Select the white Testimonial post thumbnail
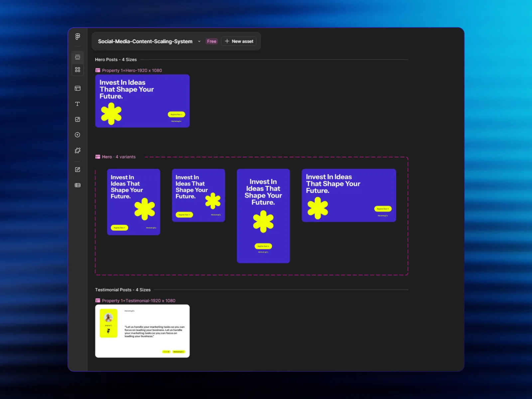The image size is (532, 399). [x=142, y=331]
